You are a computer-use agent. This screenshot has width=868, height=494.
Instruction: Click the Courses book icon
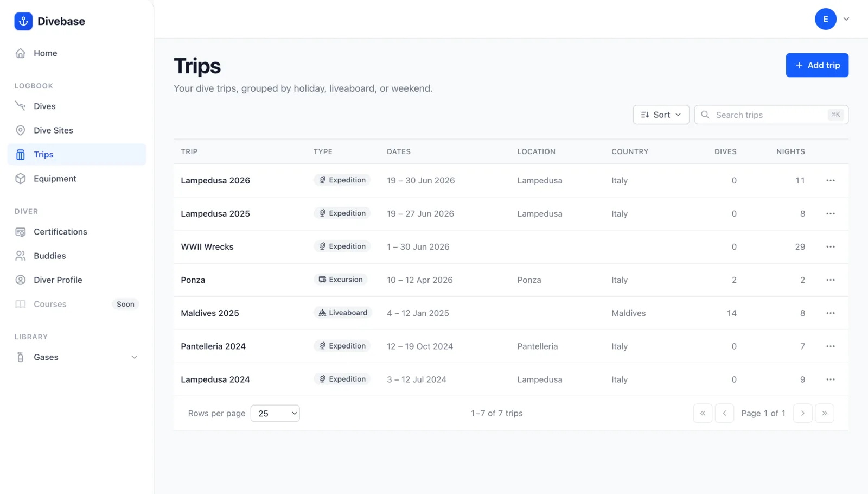(21, 304)
